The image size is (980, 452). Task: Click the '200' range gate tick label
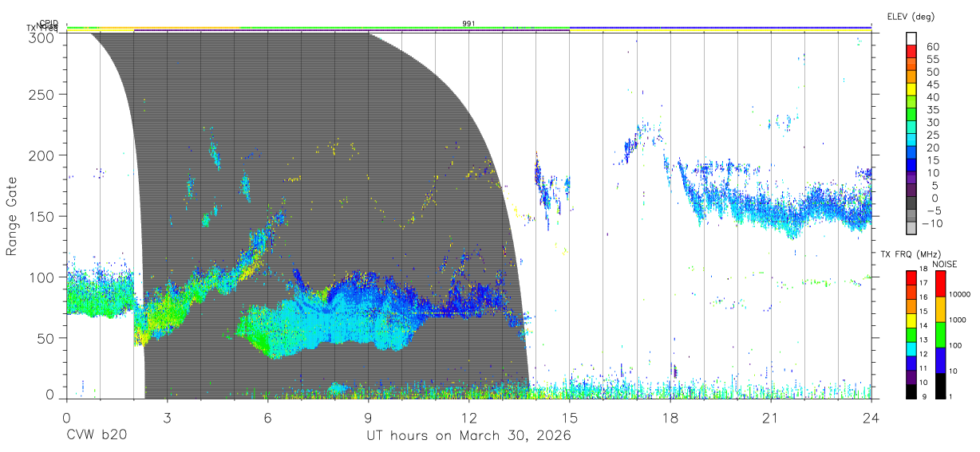43,155
